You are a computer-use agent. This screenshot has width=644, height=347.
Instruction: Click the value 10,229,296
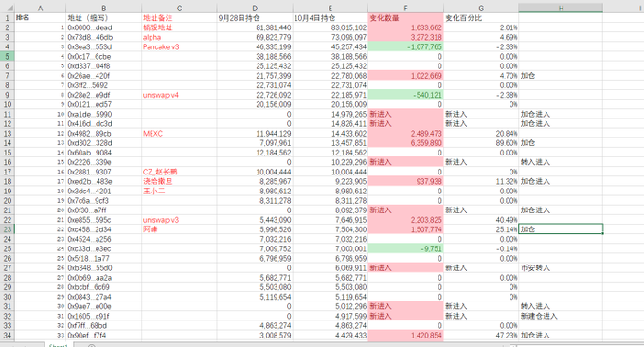point(331,162)
